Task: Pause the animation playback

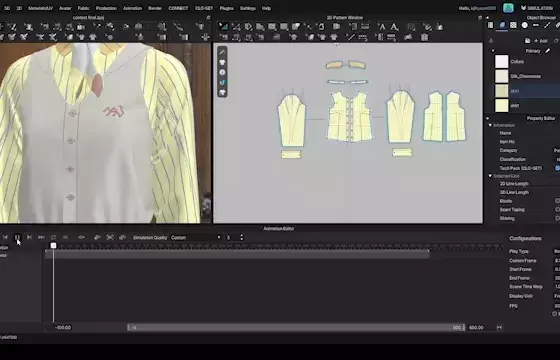Action: [x=17, y=237]
